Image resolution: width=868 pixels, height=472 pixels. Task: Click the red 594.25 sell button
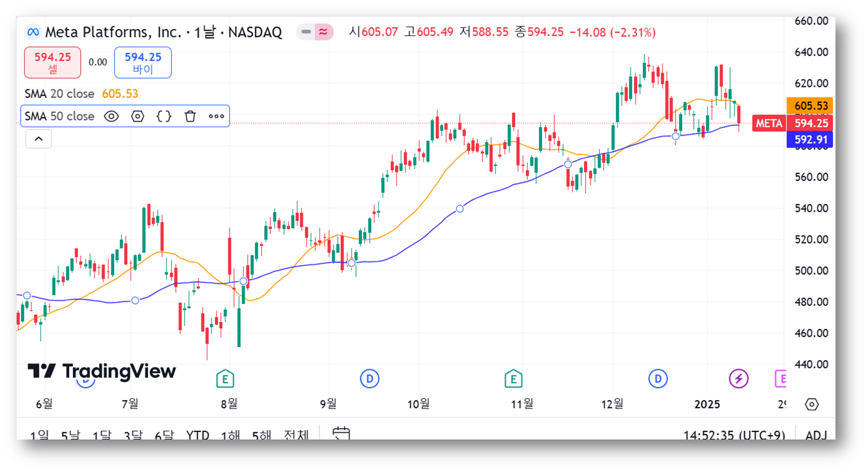(53, 62)
